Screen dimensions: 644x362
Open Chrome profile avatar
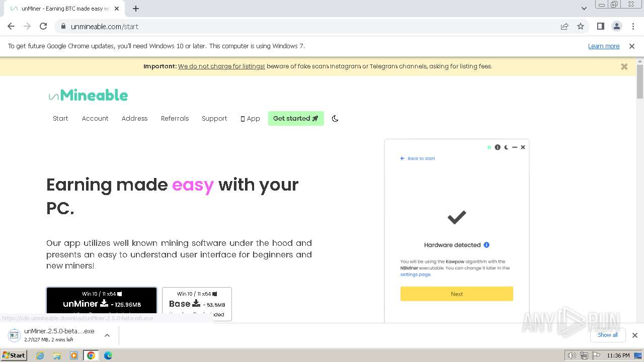tap(616, 26)
